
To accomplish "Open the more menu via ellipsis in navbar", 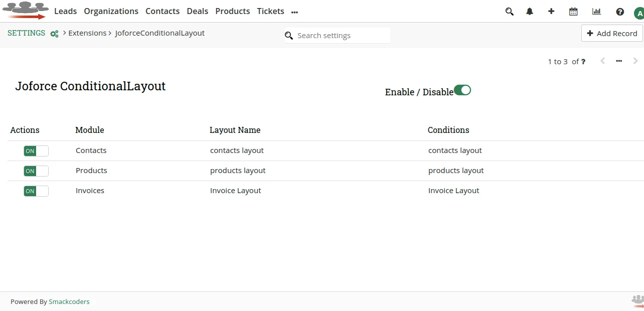I will point(294,11).
